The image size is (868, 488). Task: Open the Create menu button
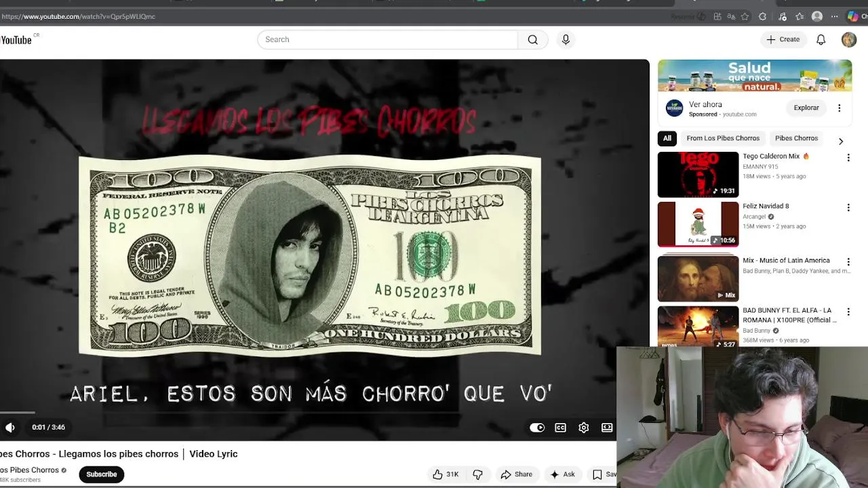click(x=783, y=39)
